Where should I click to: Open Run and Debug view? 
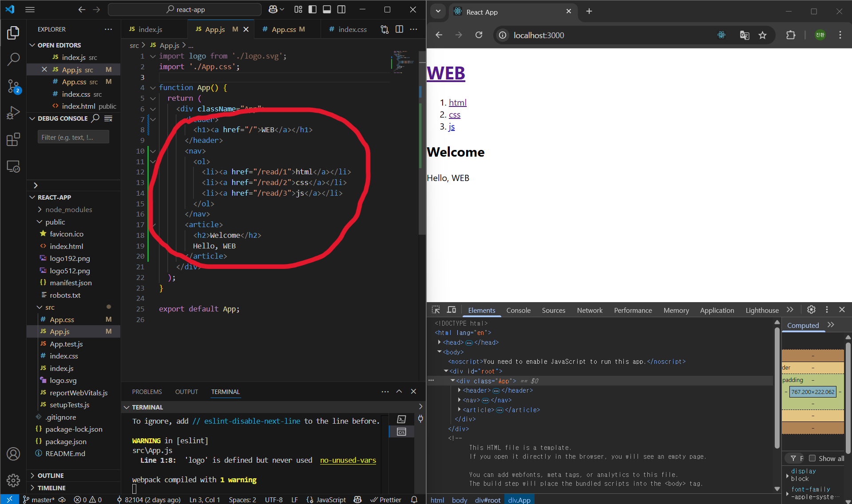(x=13, y=113)
